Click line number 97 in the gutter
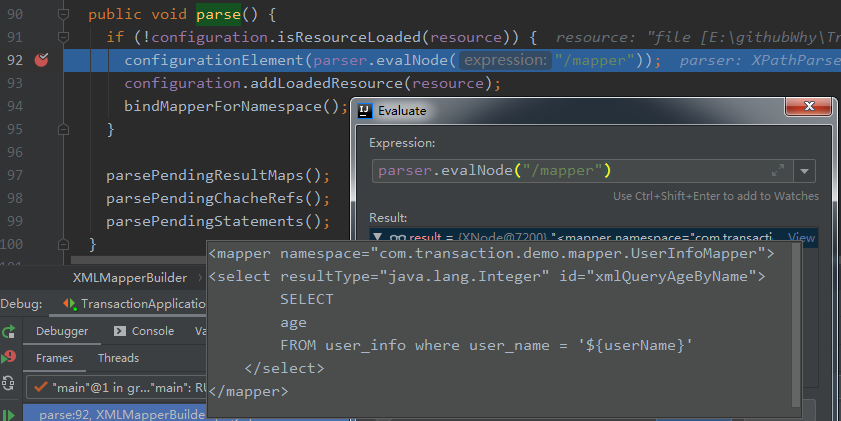 coord(15,175)
